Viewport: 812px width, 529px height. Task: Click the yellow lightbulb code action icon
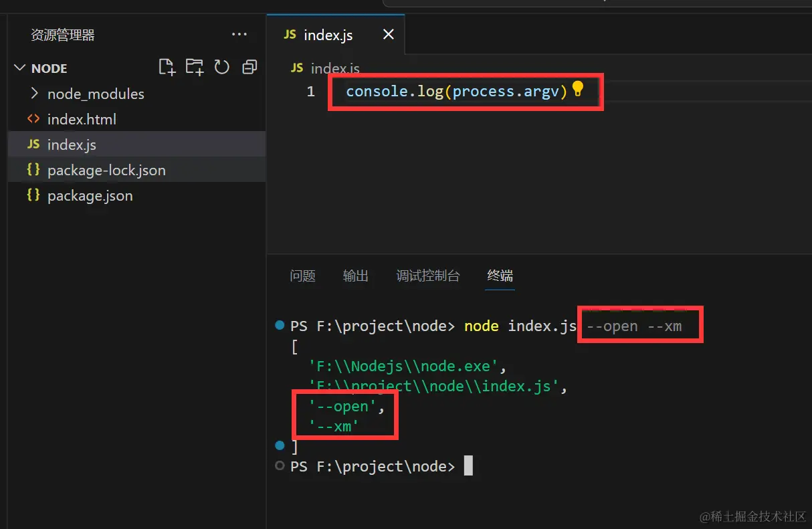click(578, 90)
